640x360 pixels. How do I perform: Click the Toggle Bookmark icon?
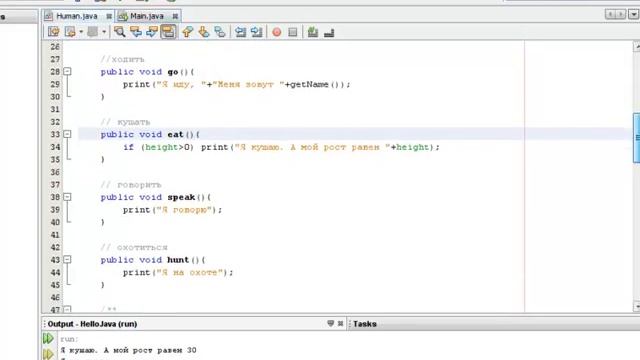(220, 32)
